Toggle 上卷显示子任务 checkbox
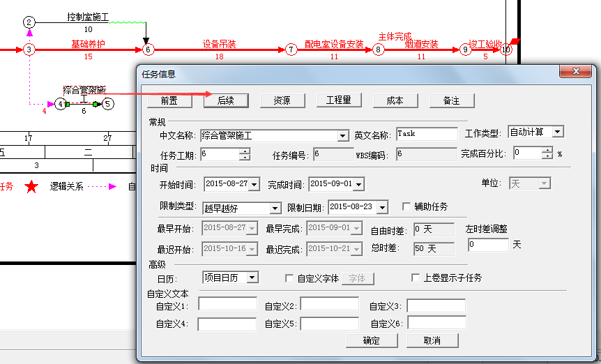Image resolution: width=601 pixels, height=364 pixels. coord(416,278)
